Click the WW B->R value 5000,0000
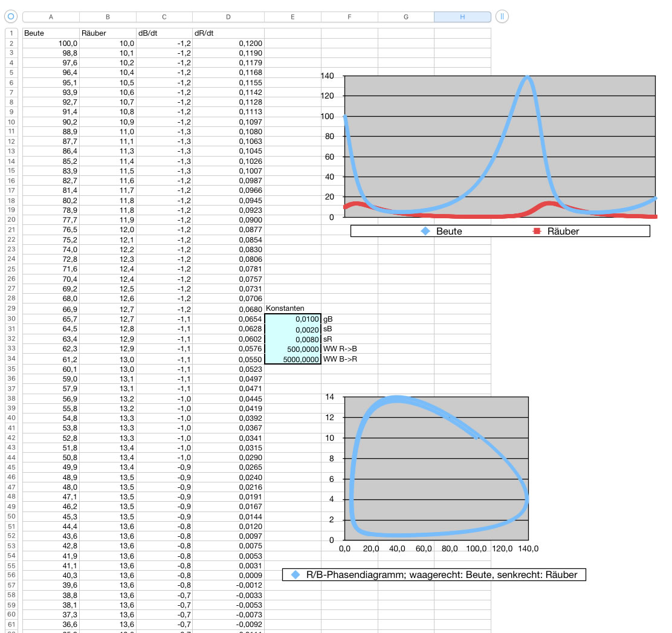This screenshot has width=672, height=633. coord(292,359)
